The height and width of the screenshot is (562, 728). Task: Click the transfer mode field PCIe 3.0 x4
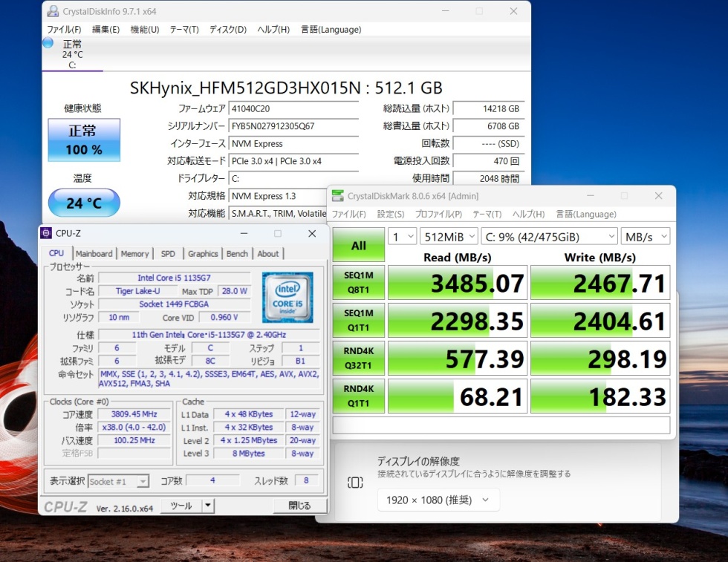click(294, 161)
